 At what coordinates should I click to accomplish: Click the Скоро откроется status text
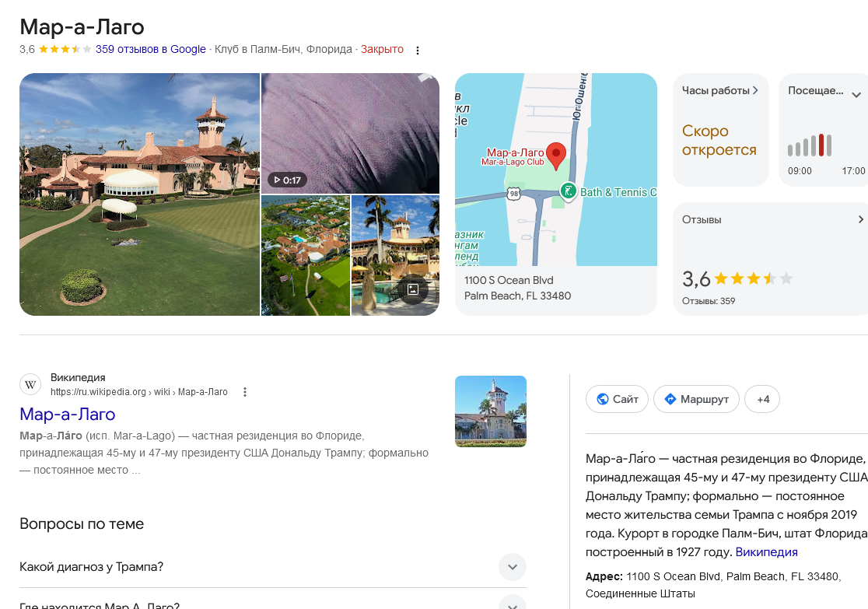[719, 140]
